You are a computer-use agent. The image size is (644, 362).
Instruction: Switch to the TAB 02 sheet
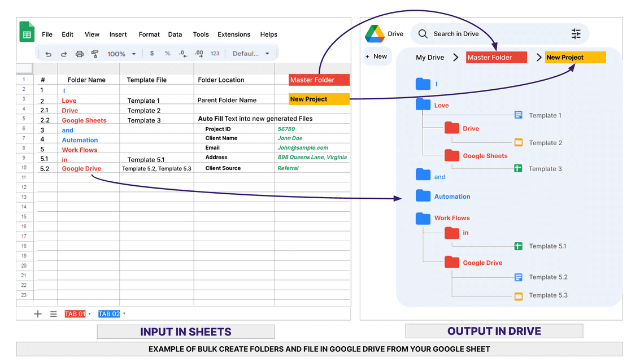click(110, 313)
